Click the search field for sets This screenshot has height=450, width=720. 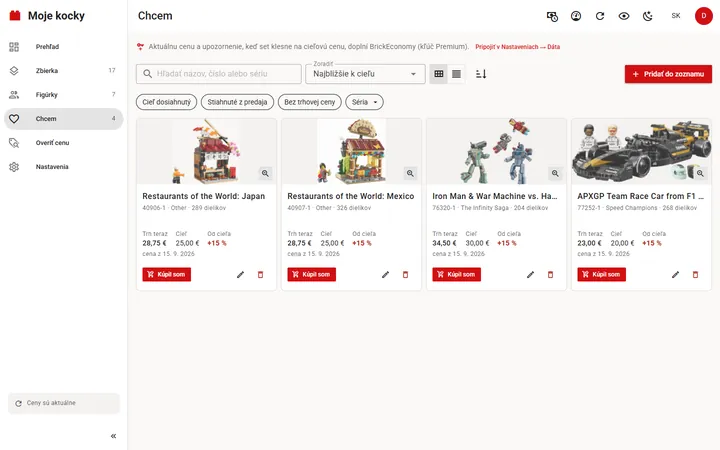tap(219, 74)
